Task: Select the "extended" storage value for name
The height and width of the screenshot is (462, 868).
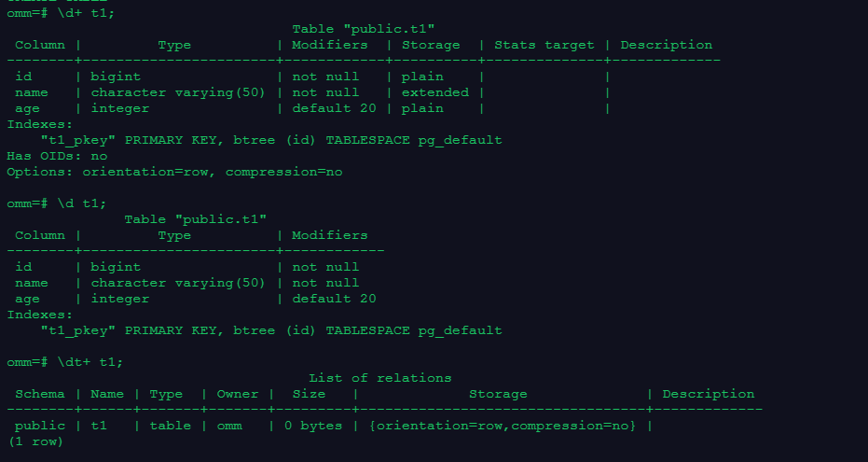Action: click(x=435, y=92)
